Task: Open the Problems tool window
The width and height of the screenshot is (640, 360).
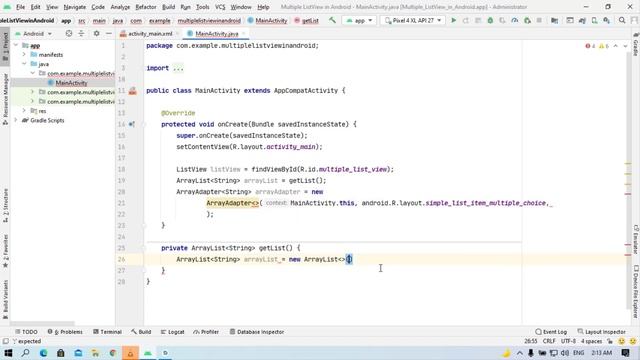Action: point(65,332)
